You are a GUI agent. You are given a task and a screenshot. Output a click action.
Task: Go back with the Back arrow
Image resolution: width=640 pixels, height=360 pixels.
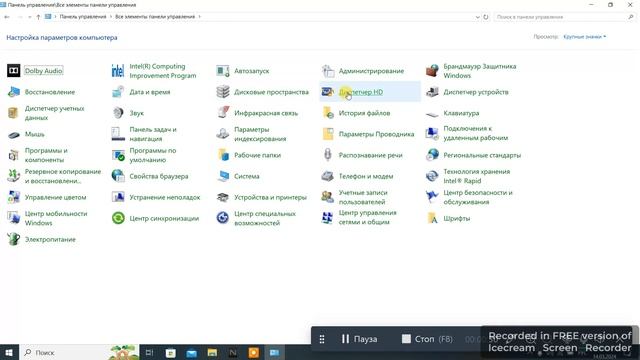[7, 17]
